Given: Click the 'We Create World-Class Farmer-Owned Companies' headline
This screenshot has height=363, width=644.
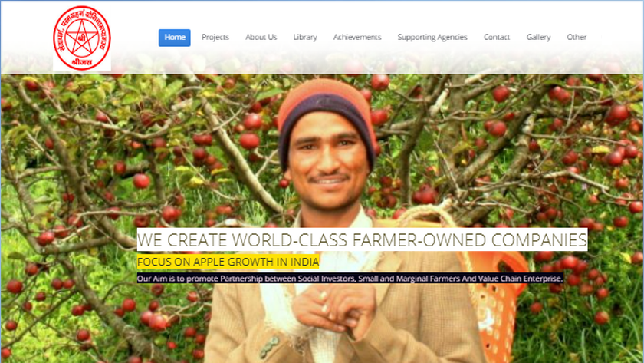Looking at the screenshot, I should [x=362, y=239].
